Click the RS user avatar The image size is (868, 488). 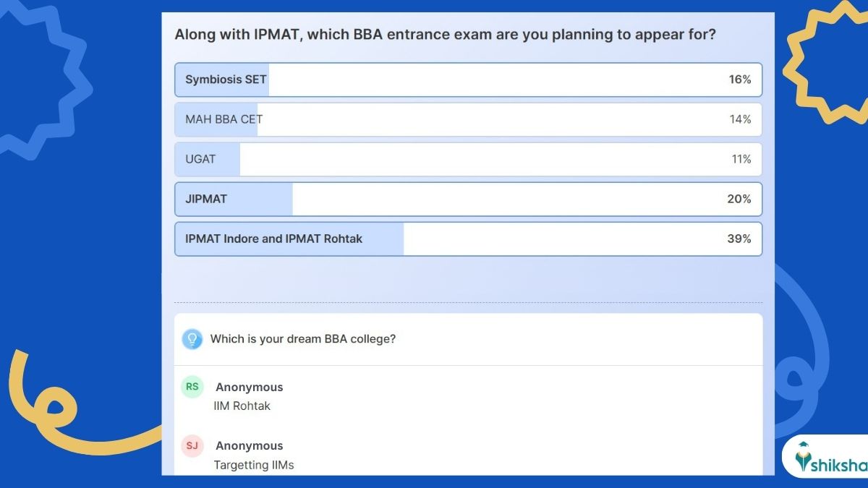point(192,387)
